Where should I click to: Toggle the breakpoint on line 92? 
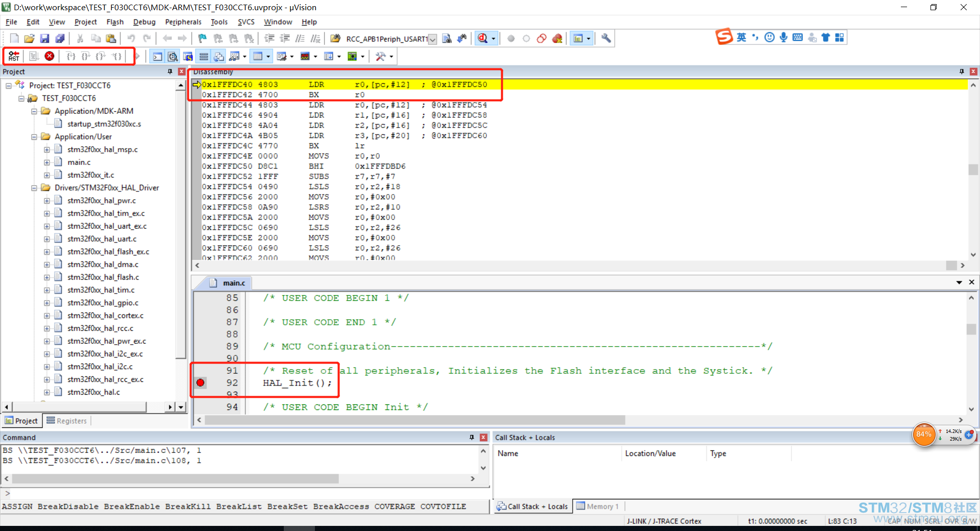point(201,382)
